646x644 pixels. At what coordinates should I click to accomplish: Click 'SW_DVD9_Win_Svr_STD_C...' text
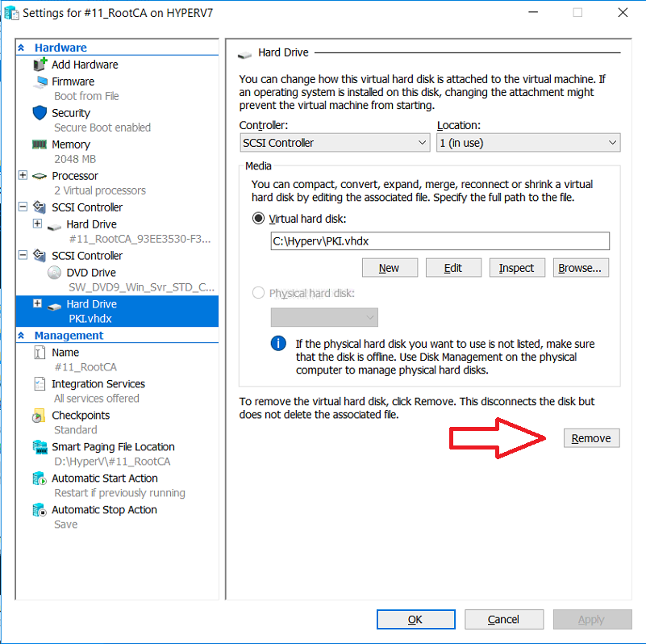coord(142,287)
